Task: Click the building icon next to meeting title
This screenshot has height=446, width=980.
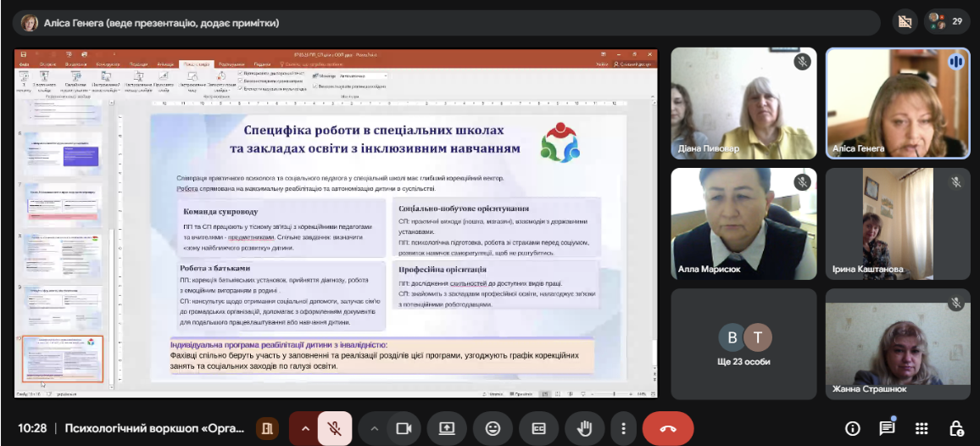Action: [x=268, y=428]
